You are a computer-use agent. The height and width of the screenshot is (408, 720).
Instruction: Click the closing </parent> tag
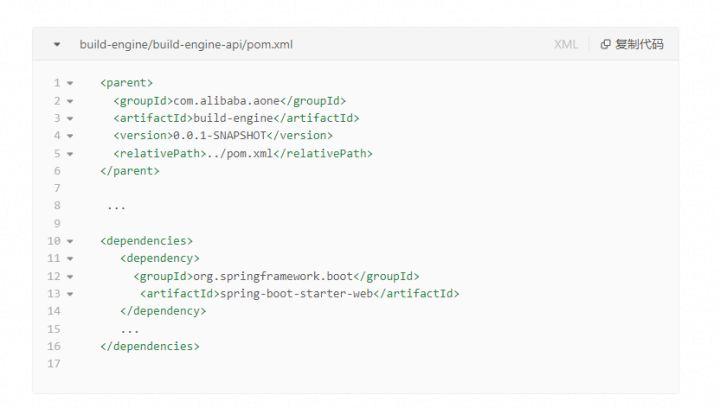tap(130, 171)
